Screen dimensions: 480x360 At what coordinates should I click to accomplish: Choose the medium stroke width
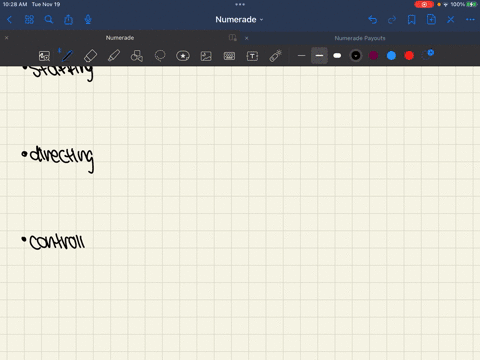pyautogui.click(x=319, y=56)
